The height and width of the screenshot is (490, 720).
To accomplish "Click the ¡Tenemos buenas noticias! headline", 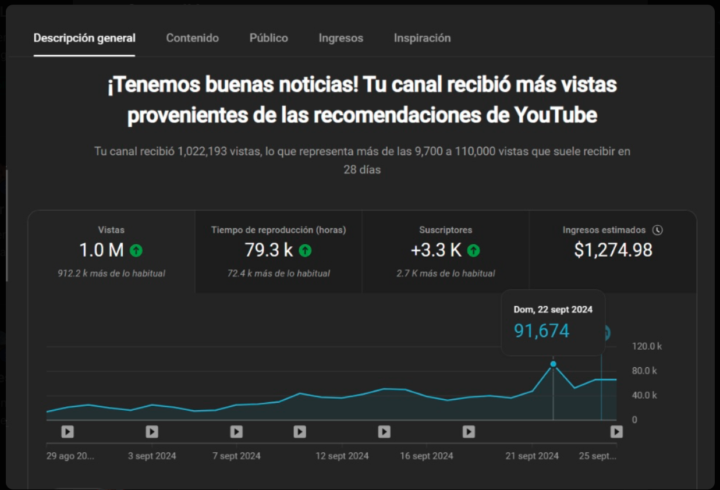I will [362, 100].
